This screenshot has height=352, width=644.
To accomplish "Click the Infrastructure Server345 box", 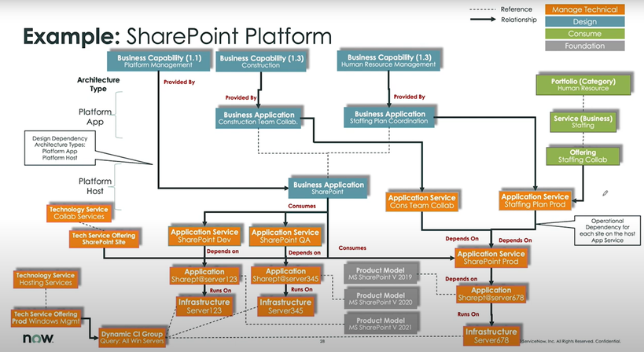I will pyautogui.click(x=285, y=306).
